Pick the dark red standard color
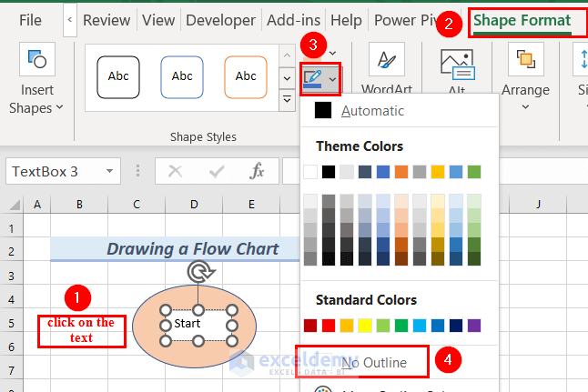 (x=310, y=326)
